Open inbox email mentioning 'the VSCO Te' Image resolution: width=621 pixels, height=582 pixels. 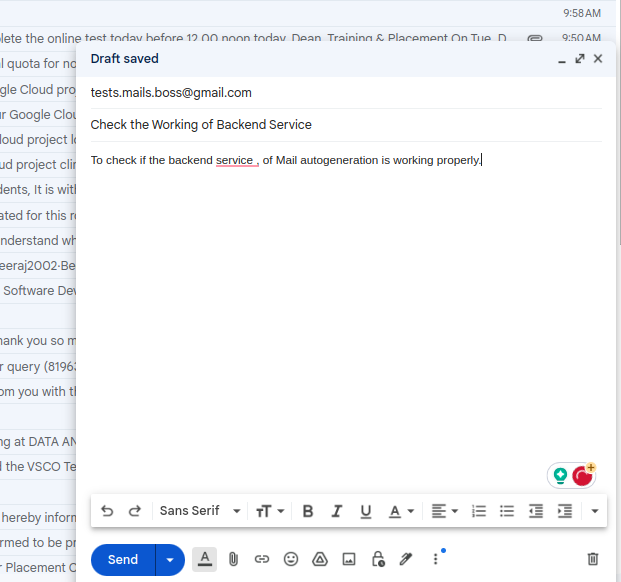38,466
